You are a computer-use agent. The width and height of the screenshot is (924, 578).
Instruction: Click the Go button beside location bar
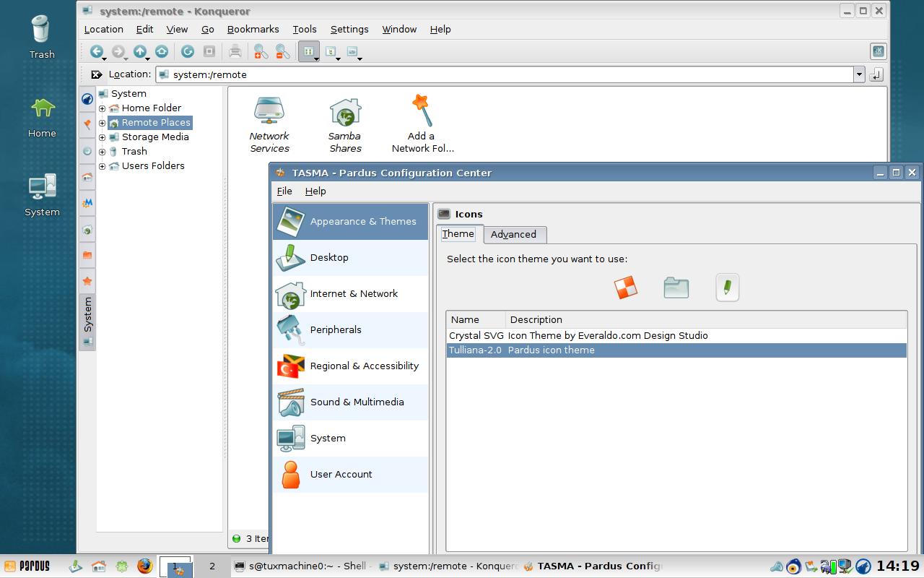click(877, 74)
